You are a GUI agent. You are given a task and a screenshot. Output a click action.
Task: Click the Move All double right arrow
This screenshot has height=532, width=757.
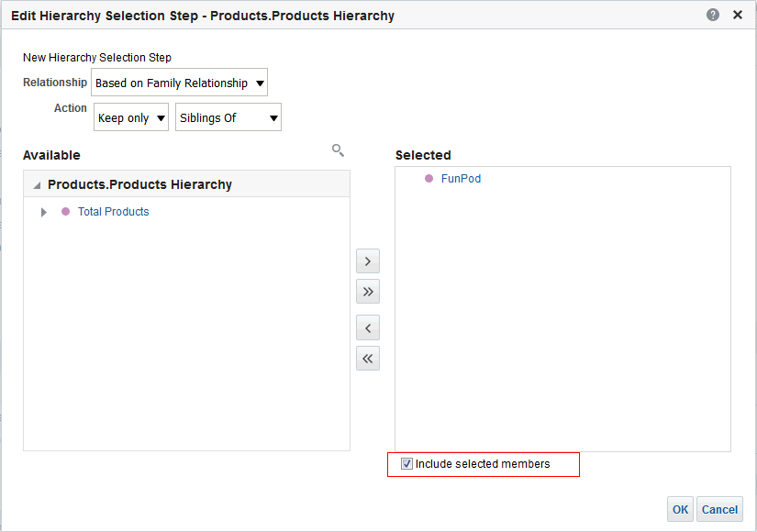[x=368, y=292]
